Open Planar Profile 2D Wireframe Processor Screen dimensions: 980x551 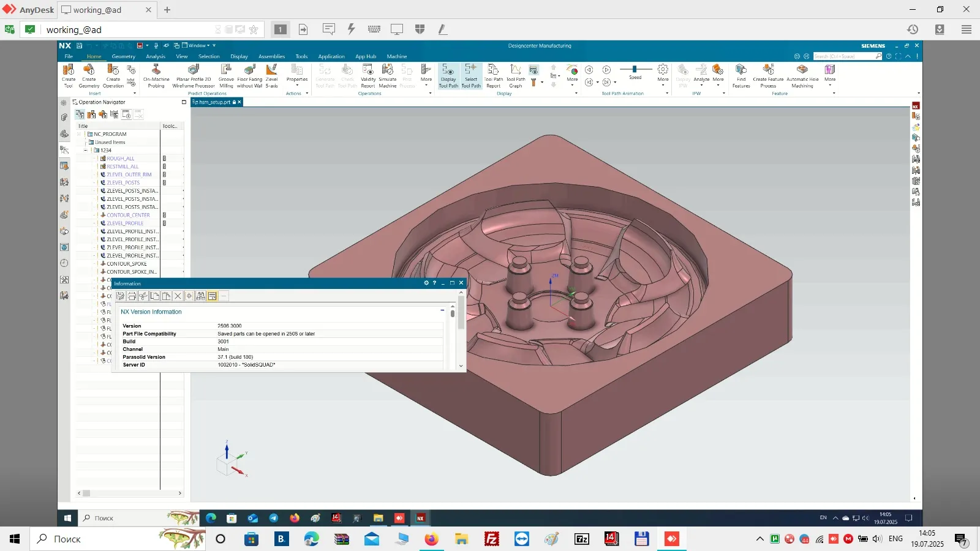point(194,76)
